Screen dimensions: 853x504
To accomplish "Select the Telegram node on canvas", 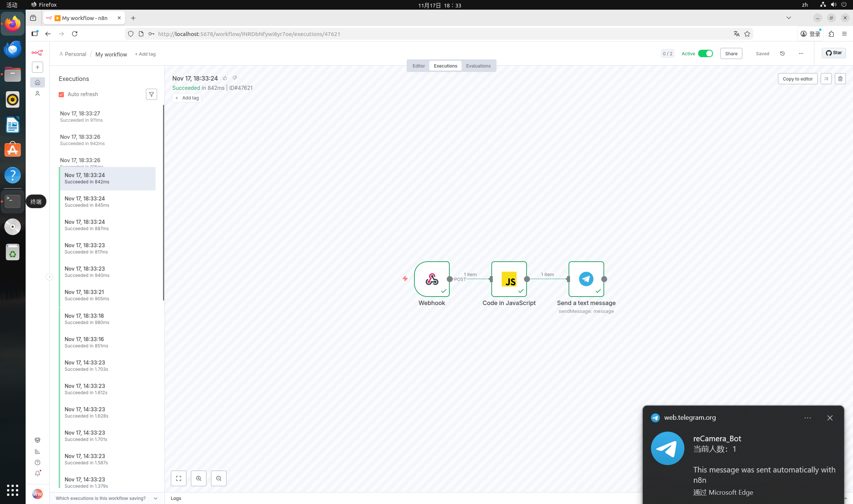I will click(x=586, y=279).
